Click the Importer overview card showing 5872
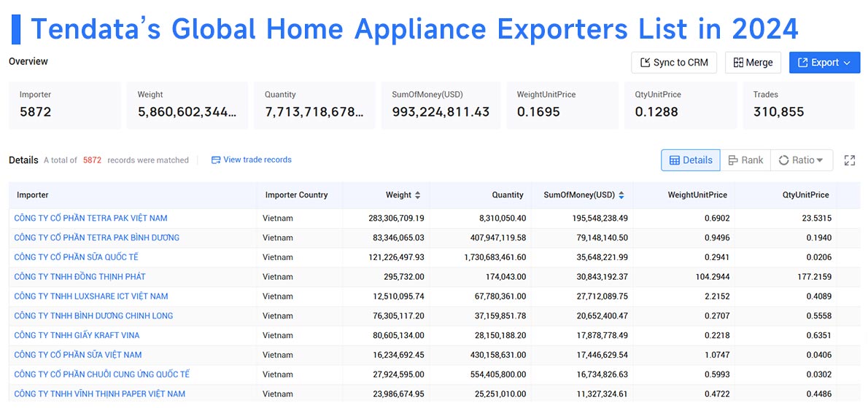Viewport: 868px width, 408px height. click(x=64, y=105)
